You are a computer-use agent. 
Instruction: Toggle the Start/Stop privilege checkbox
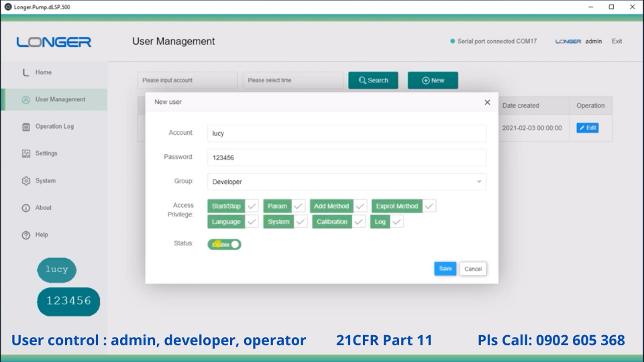(x=252, y=206)
